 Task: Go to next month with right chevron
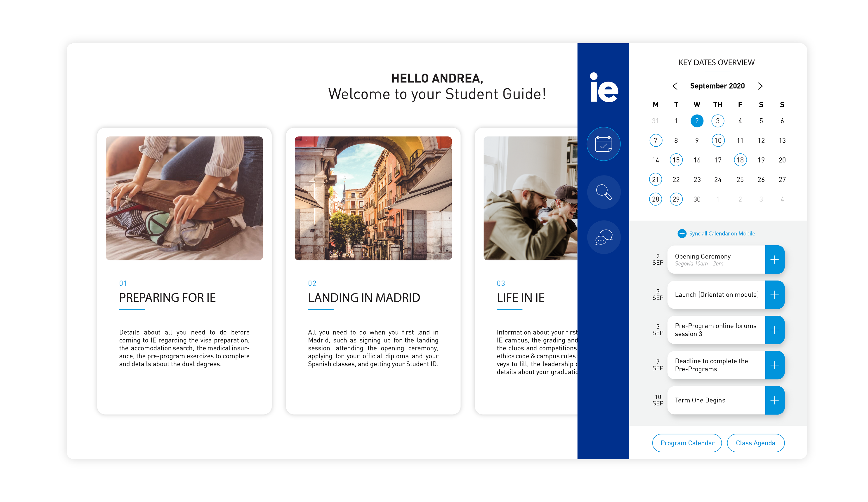[760, 86]
